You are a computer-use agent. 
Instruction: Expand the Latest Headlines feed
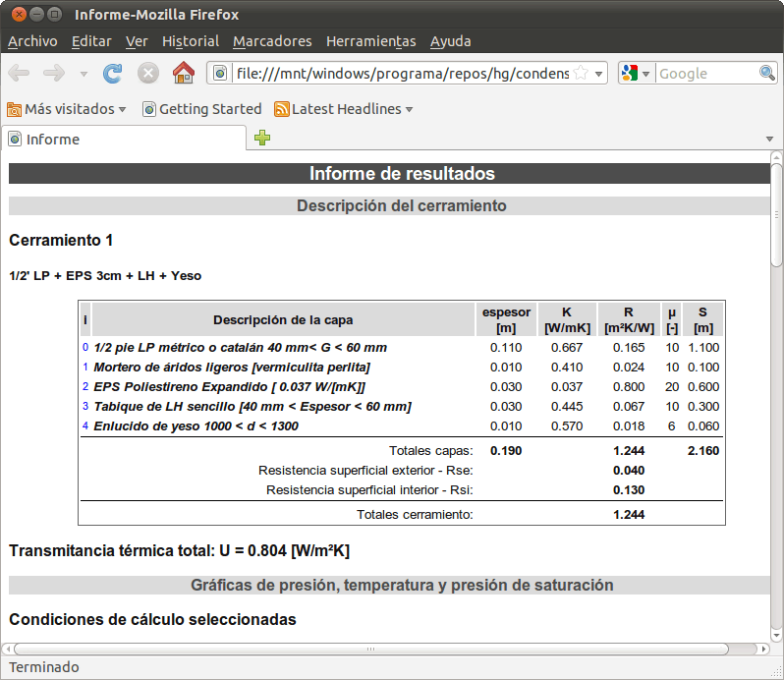click(410, 109)
